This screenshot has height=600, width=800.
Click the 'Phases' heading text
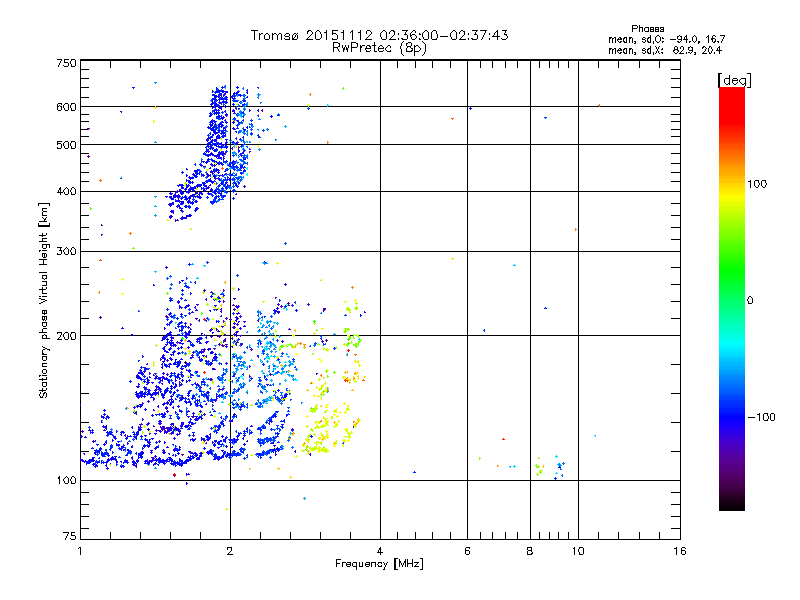(x=647, y=29)
